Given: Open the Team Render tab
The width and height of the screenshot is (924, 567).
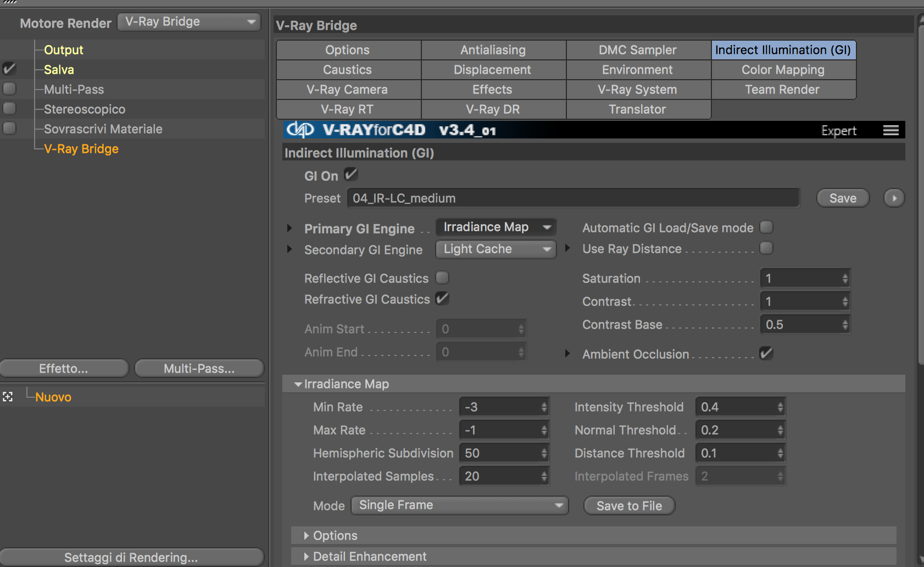Looking at the screenshot, I should point(783,90).
